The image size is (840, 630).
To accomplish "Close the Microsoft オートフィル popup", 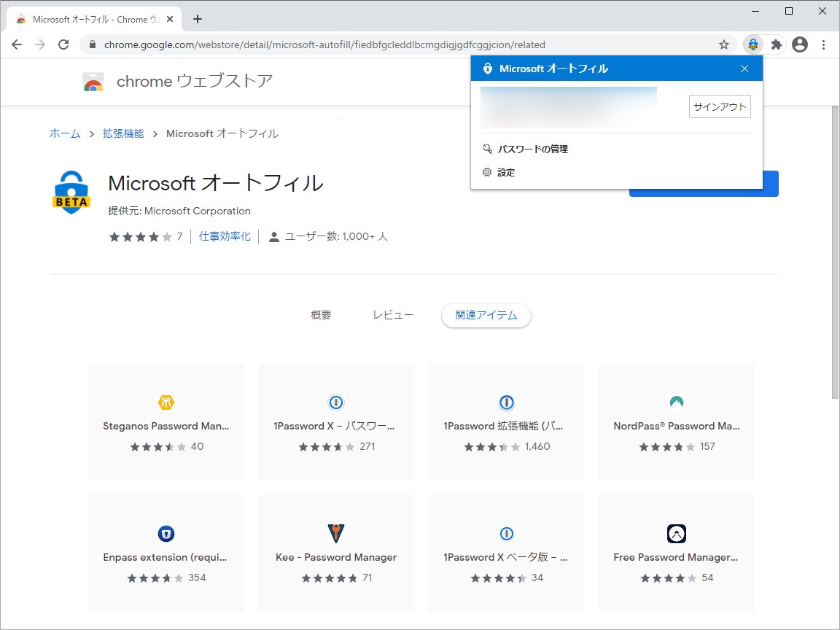I will point(744,69).
